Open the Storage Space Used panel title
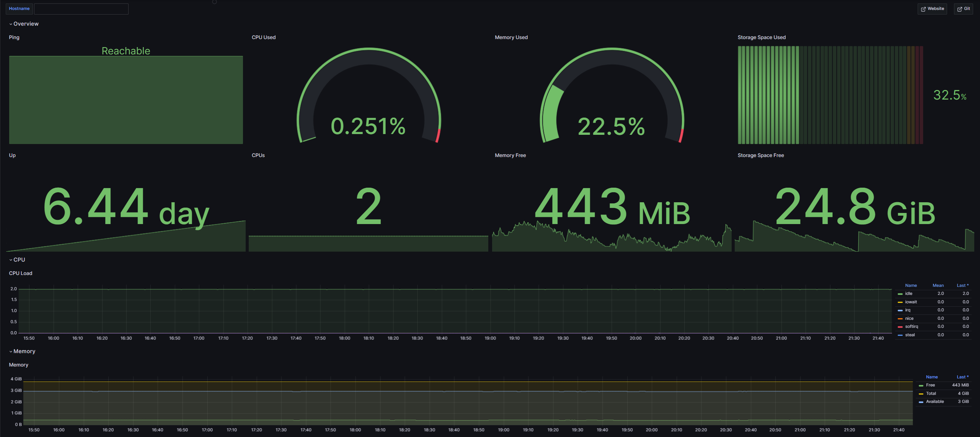 pyautogui.click(x=761, y=37)
